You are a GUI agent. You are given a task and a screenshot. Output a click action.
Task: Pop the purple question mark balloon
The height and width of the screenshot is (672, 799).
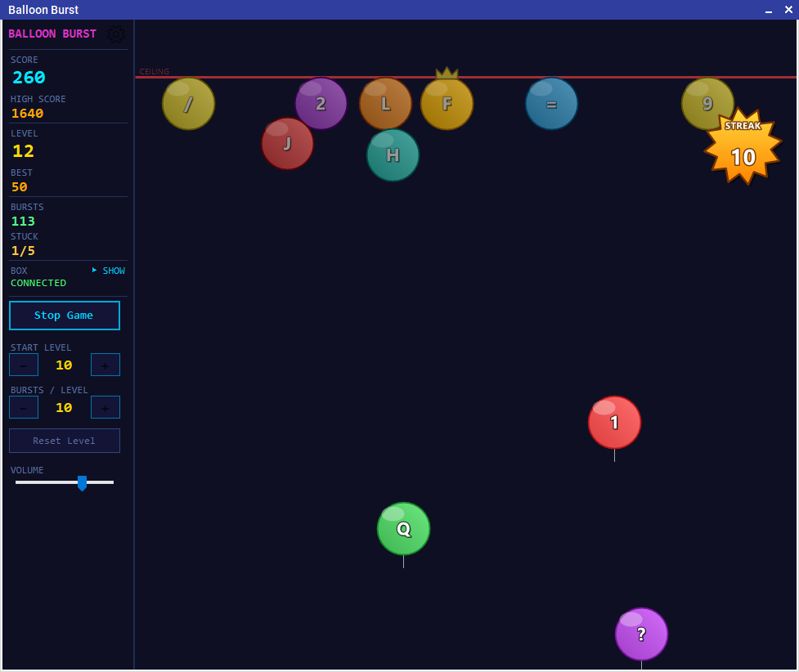tap(641, 634)
